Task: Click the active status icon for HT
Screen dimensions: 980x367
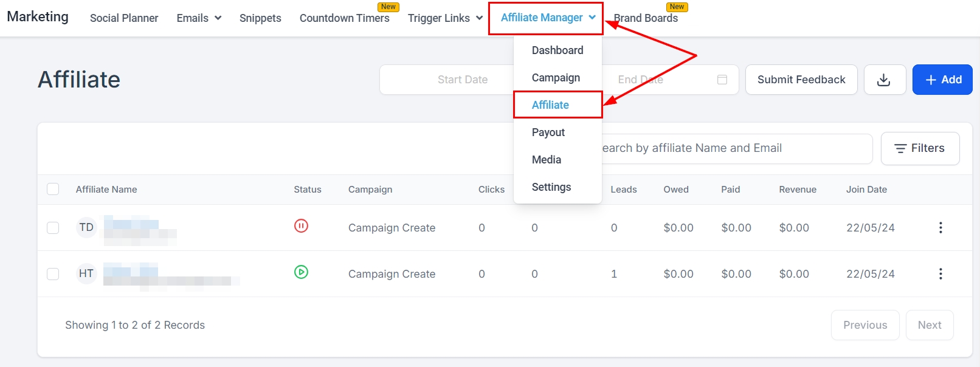Action: [301, 272]
